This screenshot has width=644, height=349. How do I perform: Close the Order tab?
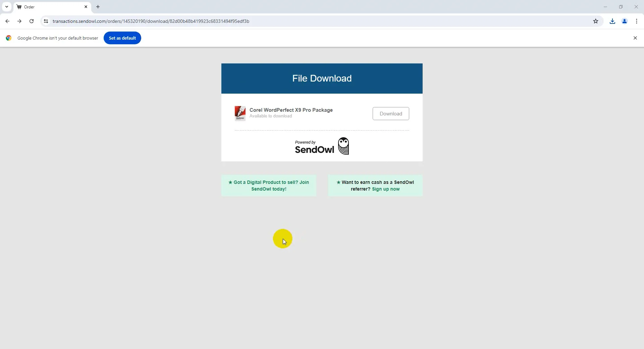click(x=86, y=7)
